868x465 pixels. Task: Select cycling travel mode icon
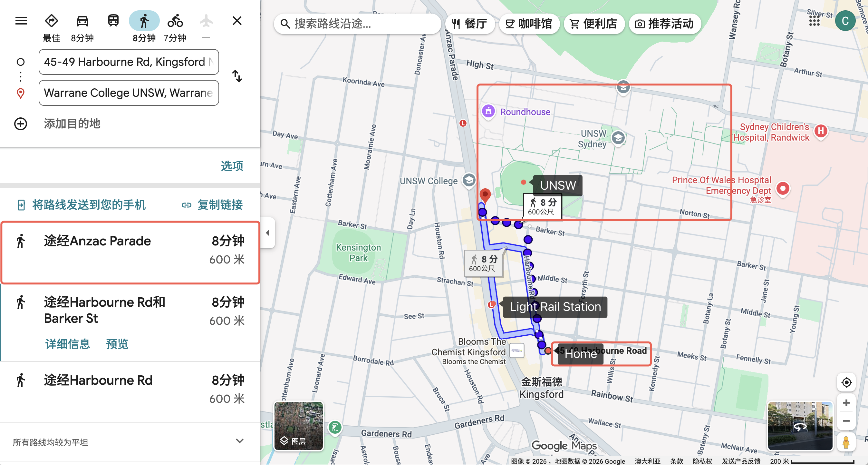tap(175, 21)
